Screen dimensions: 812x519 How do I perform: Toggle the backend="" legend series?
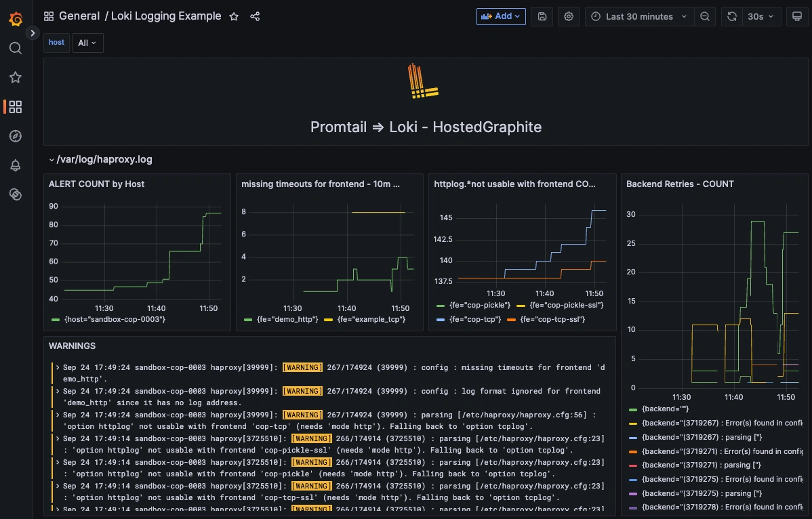click(x=665, y=409)
